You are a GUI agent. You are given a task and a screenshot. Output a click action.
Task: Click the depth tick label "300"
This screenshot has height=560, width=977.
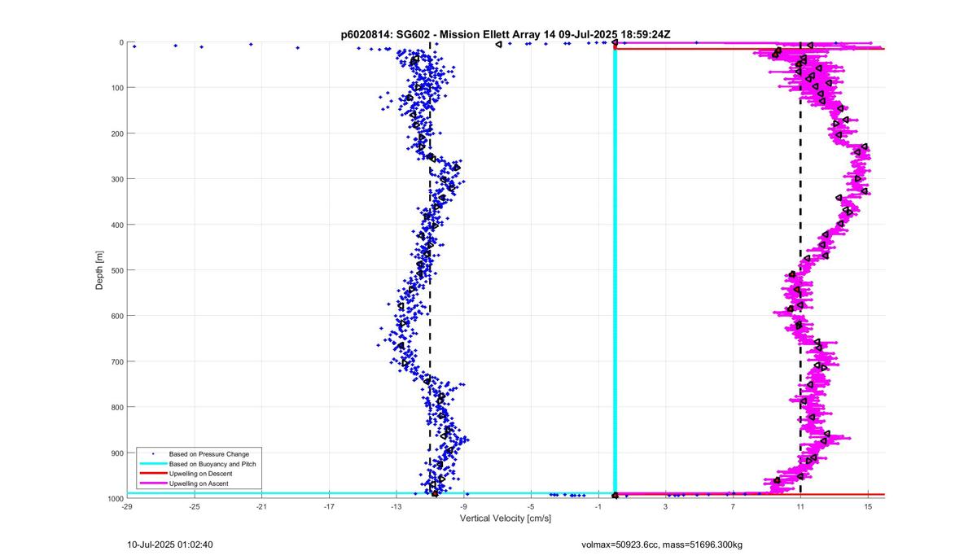[x=117, y=179]
